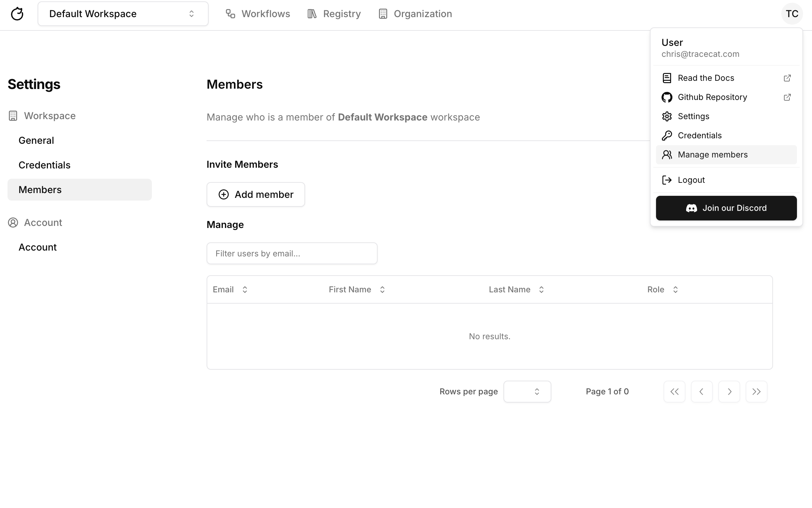Image resolution: width=812 pixels, height=508 pixels.
Task: Click the Github Repository octocat icon
Action: click(x=667, y=97)
